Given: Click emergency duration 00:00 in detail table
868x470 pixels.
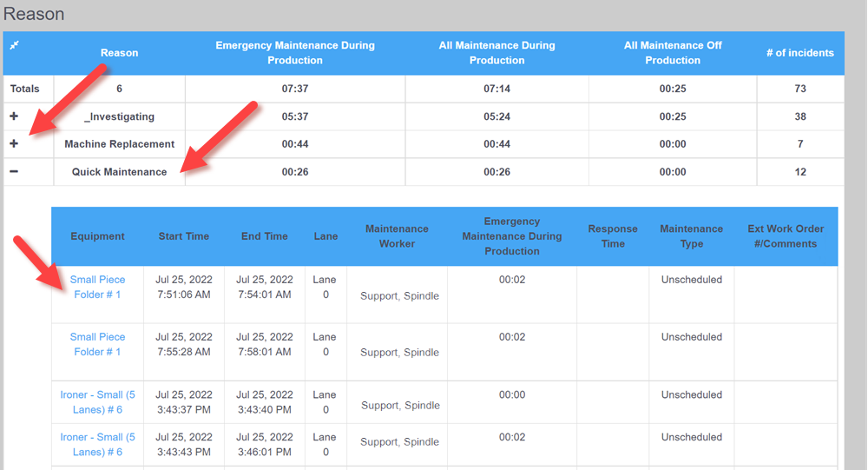Looking at the screenshot, I should (512, 394).
